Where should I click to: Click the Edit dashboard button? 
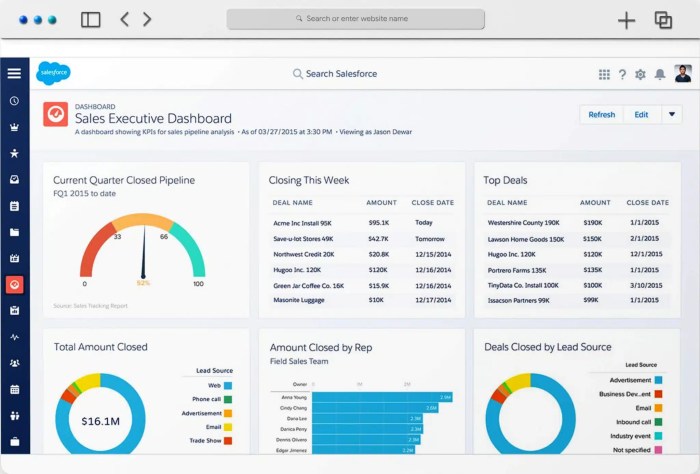641,114
